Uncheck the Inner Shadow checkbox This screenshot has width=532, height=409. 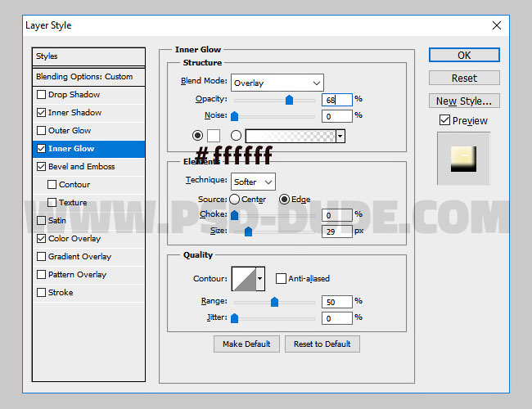[x=41, y=112]
